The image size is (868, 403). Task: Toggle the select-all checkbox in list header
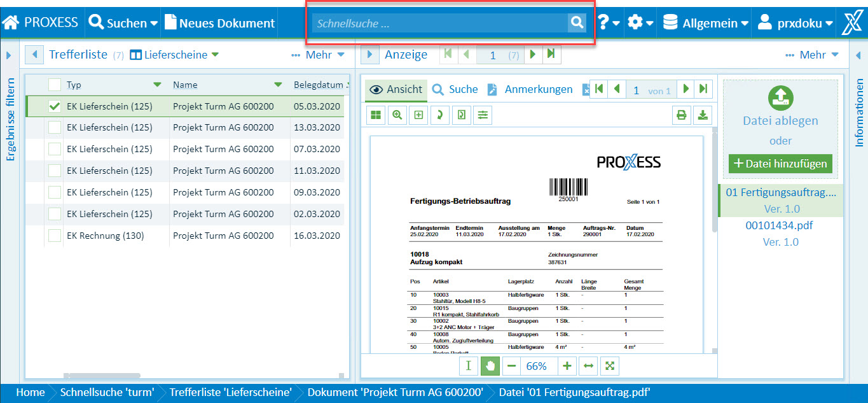(55, 85)
